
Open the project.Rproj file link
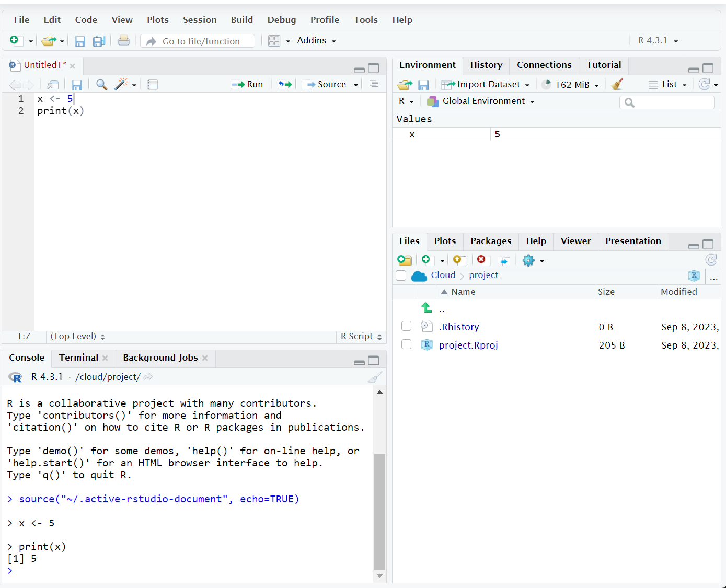point(468,345)
